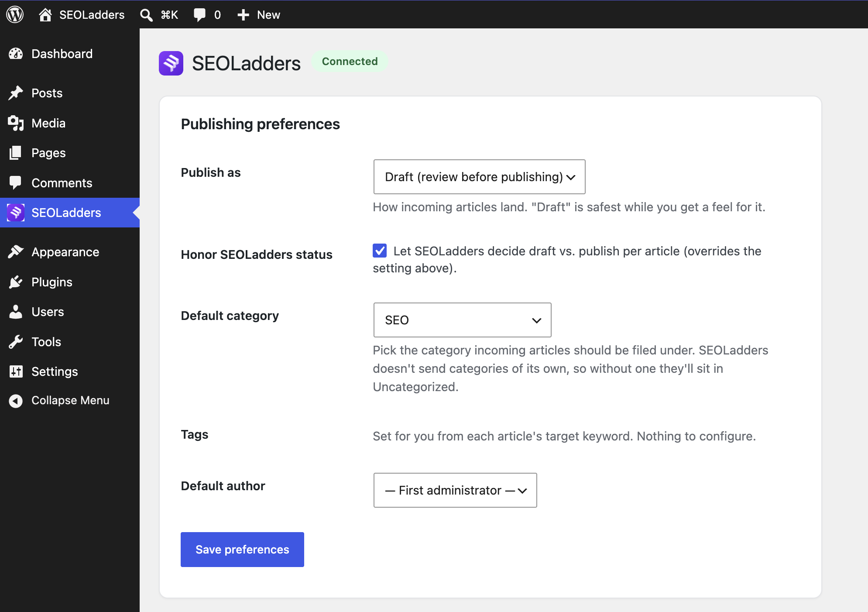This screenshot has height=612, width=868.
Task: Click the Dashboard gauge icon
Action: [x=16, y=54]
